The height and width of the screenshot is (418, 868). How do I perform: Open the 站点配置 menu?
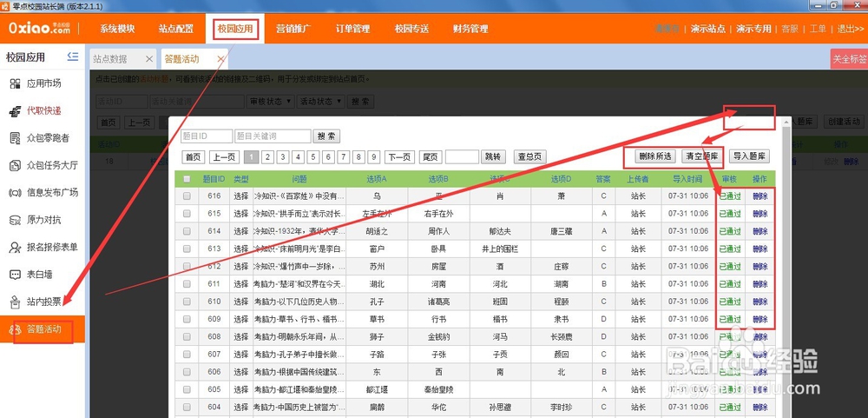pyautogui.click(x=175, y=29)
